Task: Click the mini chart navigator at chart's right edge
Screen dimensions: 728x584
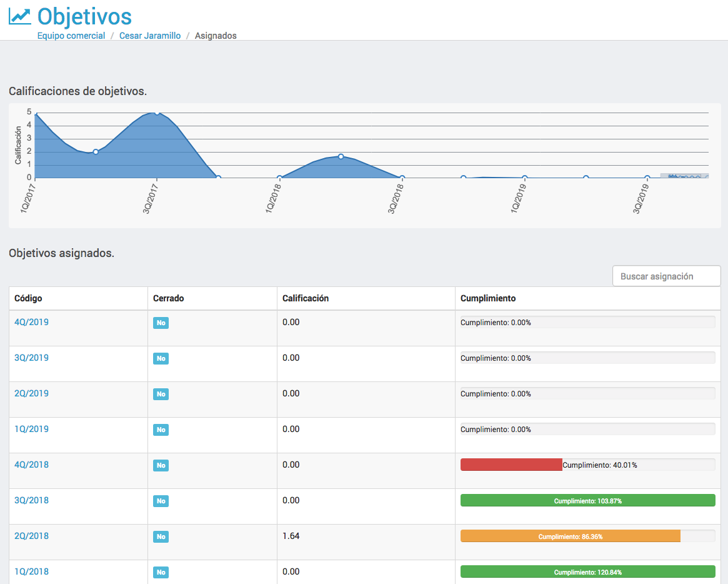Action: [685, 176]
